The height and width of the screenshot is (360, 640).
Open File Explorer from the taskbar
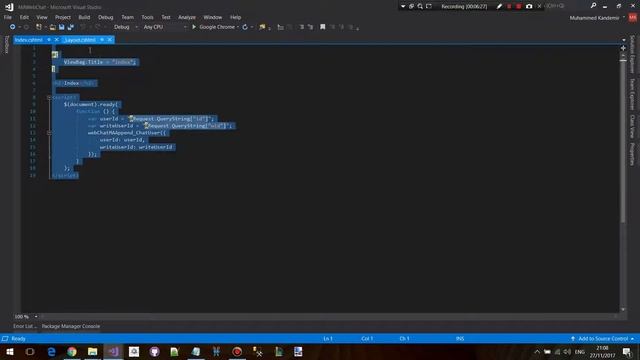click(x=93, y=351)
